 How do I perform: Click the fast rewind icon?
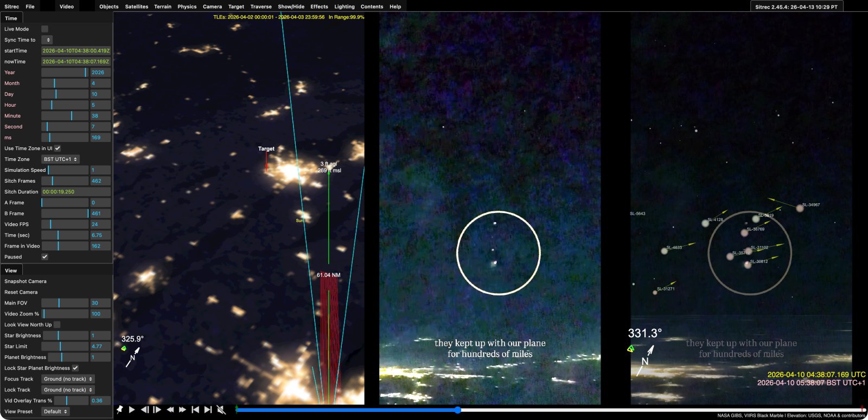click(170, 410)
